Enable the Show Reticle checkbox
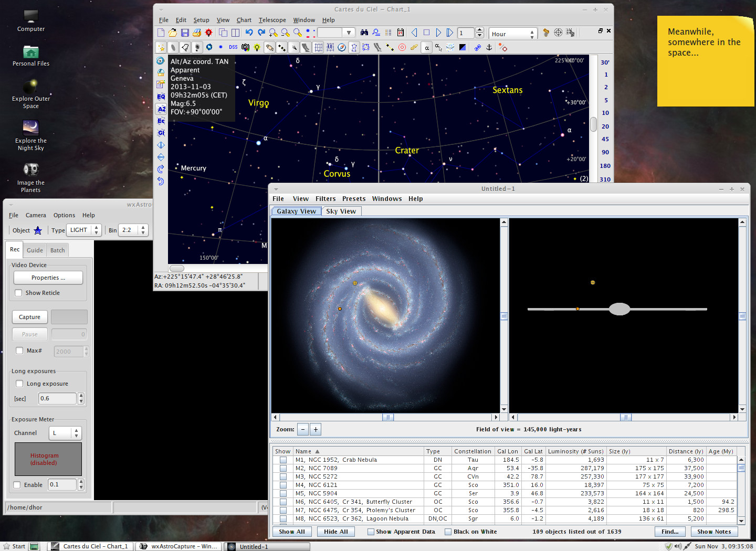756x551 pixels. pos(19,293)
